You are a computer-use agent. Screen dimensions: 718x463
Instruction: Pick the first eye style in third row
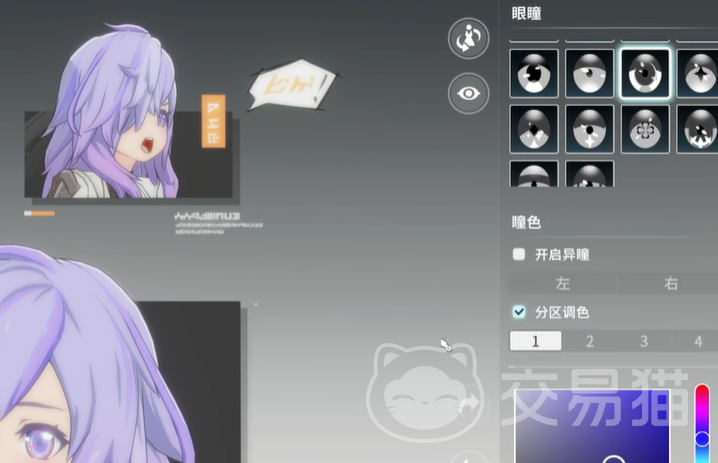[x=534, y=174]
